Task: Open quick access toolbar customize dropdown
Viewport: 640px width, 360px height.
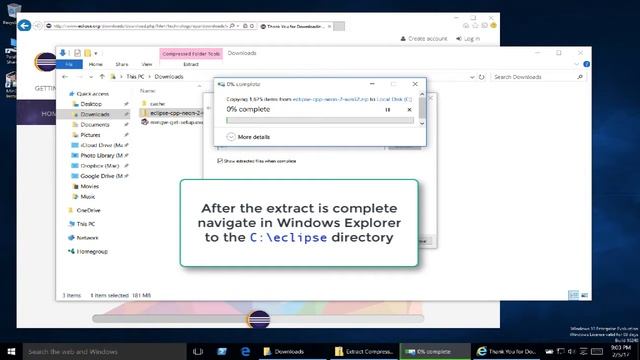Action: click(96, 53)
